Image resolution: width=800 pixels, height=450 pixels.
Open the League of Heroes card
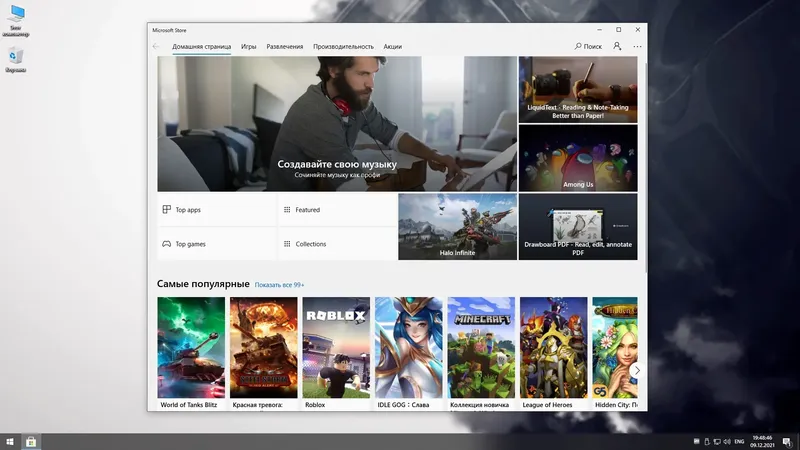(x=554, y=353)
